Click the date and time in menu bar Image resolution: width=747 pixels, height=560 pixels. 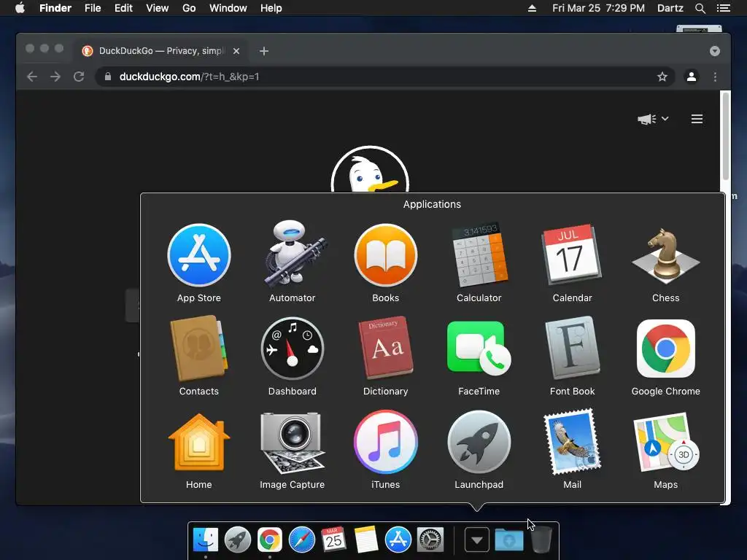click(598, 8)
